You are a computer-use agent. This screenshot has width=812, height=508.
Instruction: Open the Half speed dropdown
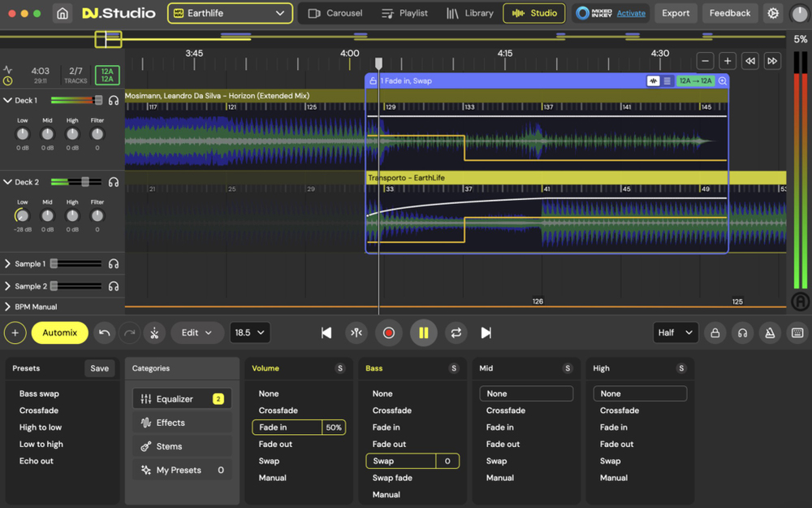pyautogui.click(x=675, y=332)
